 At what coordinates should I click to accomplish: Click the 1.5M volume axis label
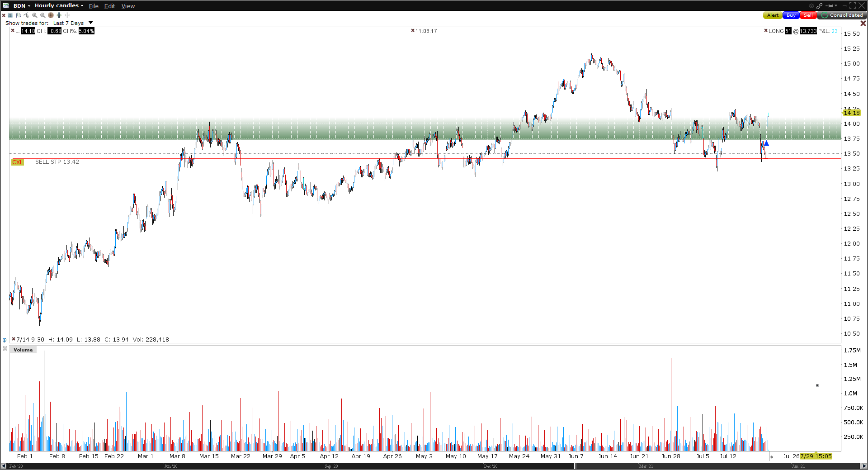(x=850, y=365)
